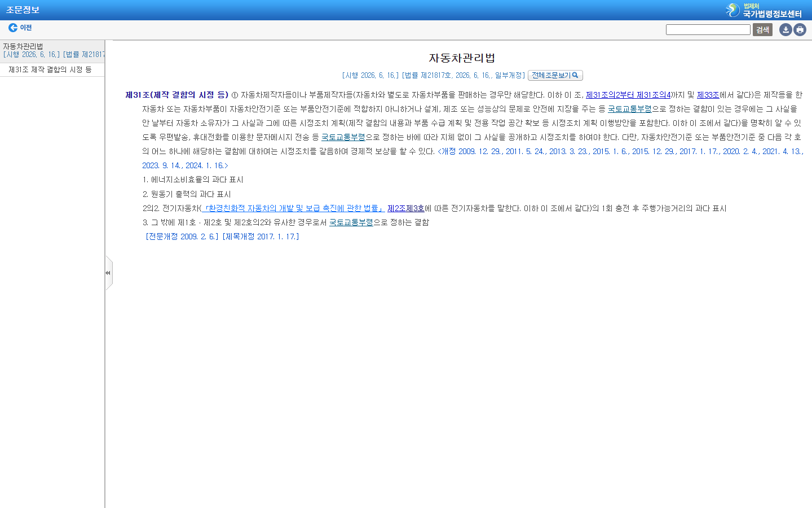
Task: Click the 검색 search button
Action: click(762, 30)
